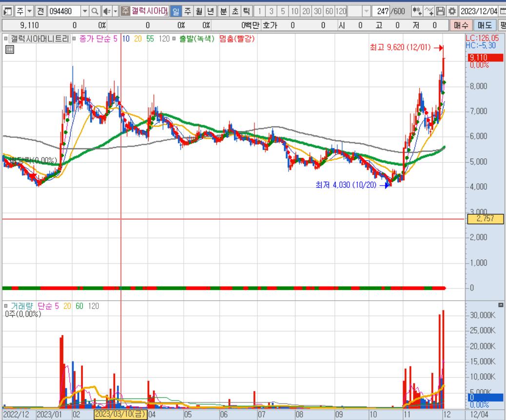Click the square marker before 거래량 legend
Screen dimensions: 506x420
tap(5, 306)
